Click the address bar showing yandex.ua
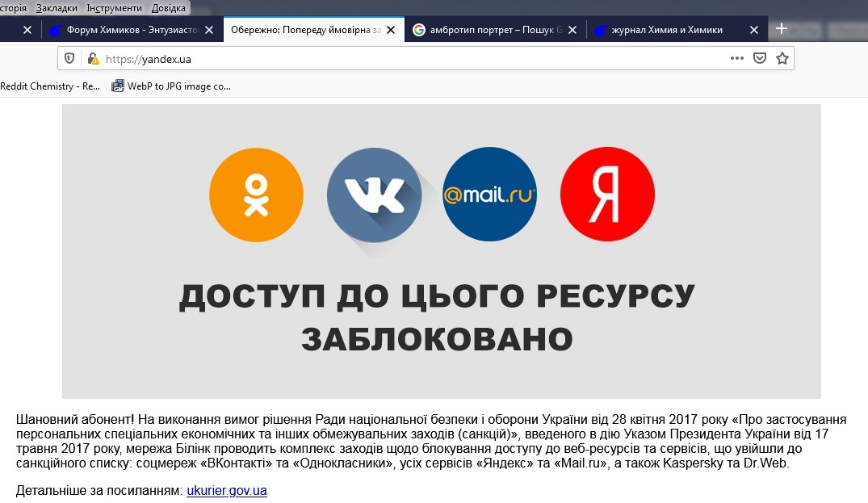 [x=404, y=58]
